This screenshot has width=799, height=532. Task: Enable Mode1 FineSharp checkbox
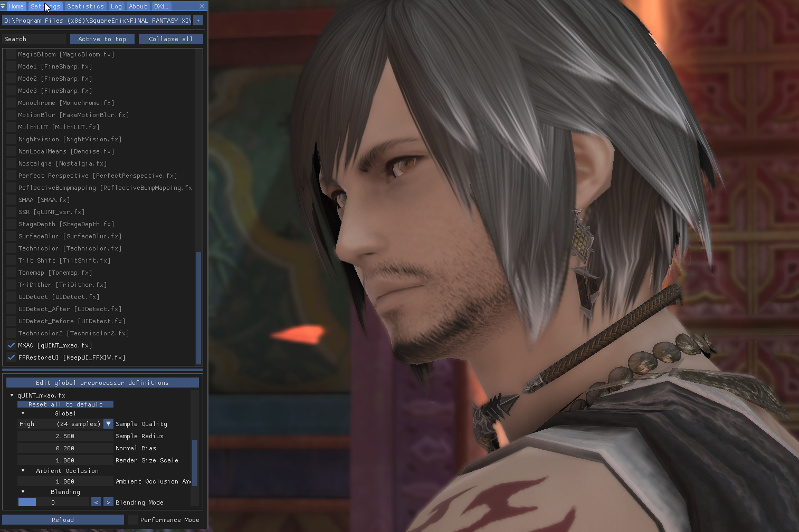coord(11,66)
